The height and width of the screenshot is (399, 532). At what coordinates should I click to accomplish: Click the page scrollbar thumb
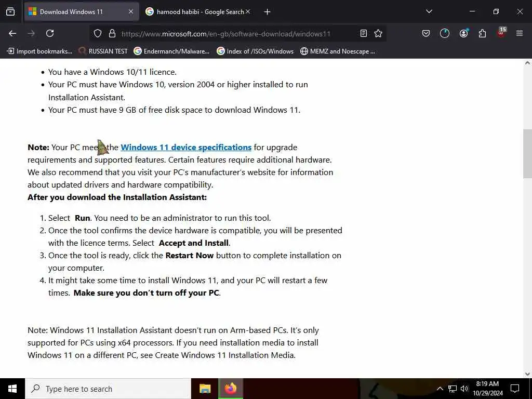[x=527, y=153]
